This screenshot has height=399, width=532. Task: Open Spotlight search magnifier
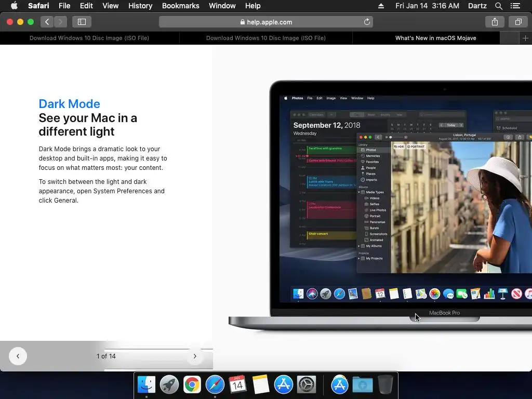(x=498, y=6)
